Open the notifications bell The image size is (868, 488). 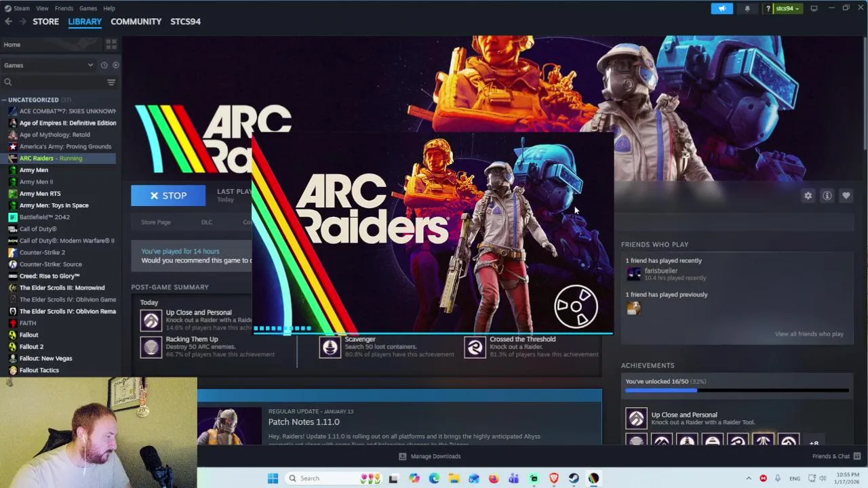coord(747,8)
